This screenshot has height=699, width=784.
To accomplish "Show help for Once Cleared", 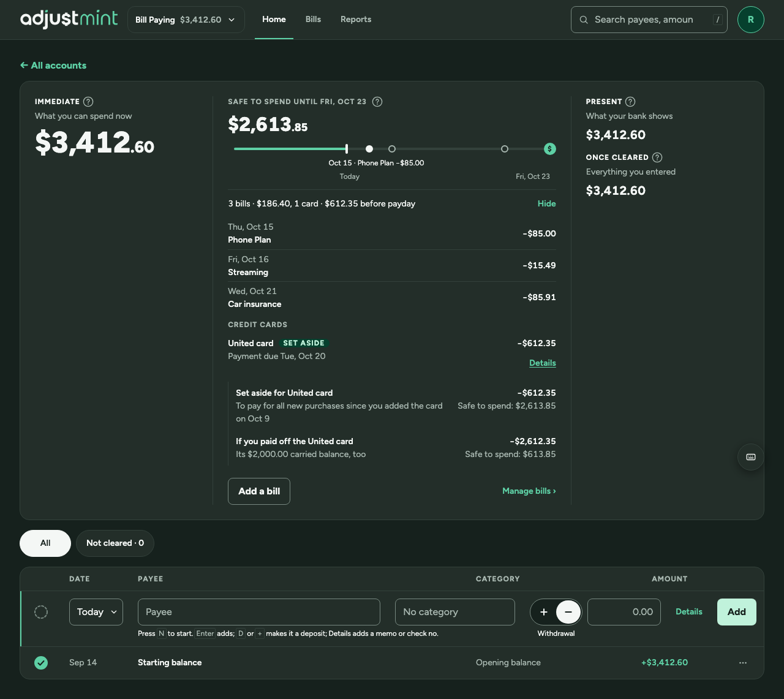I will pyautogui.click(x=657, y=157).
